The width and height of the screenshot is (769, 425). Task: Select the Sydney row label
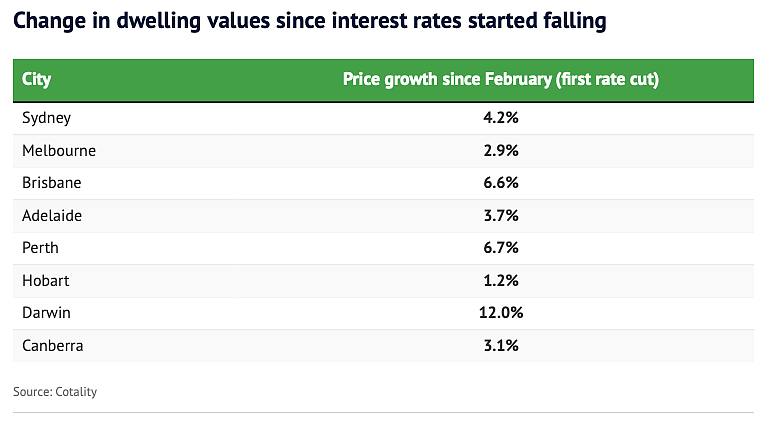pos(47,118)
